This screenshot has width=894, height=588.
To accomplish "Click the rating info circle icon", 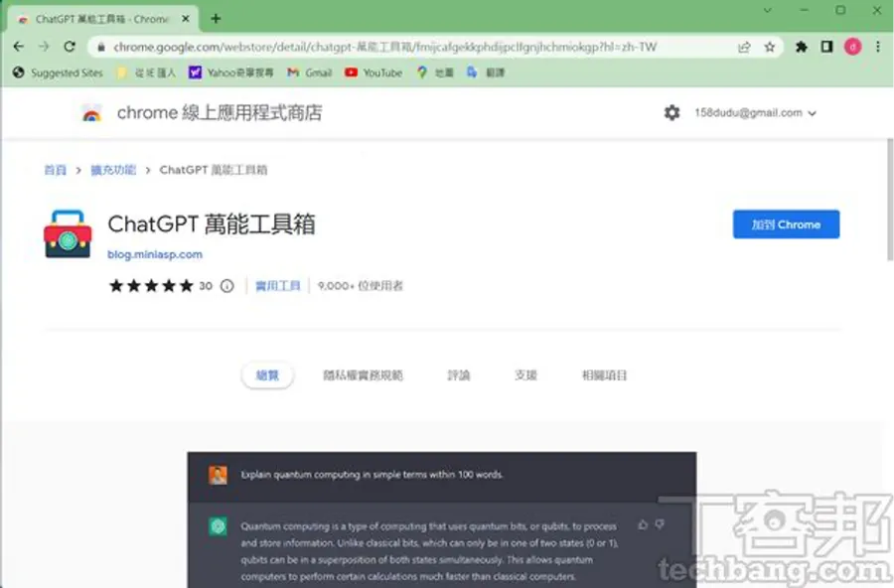I will click(226, 286).
